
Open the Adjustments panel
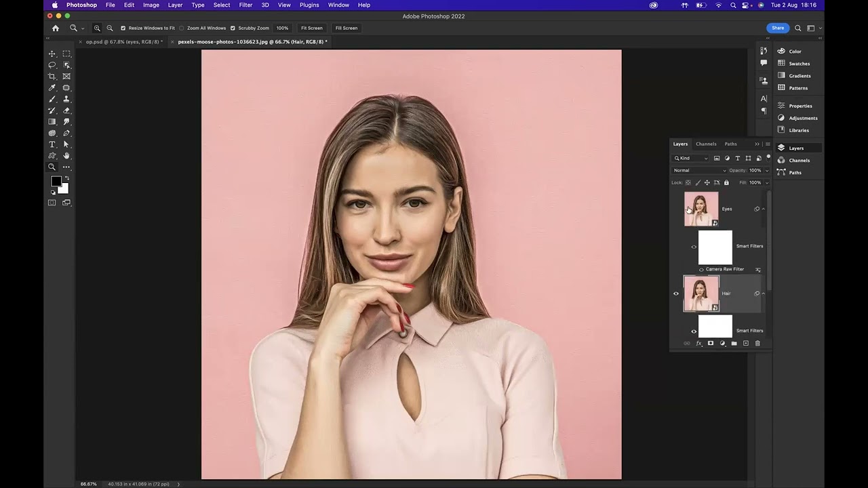tap(797, 118)
